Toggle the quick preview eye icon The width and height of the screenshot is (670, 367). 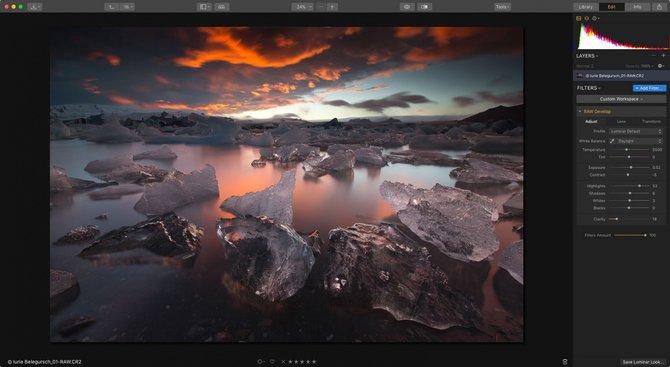point(407,7)
